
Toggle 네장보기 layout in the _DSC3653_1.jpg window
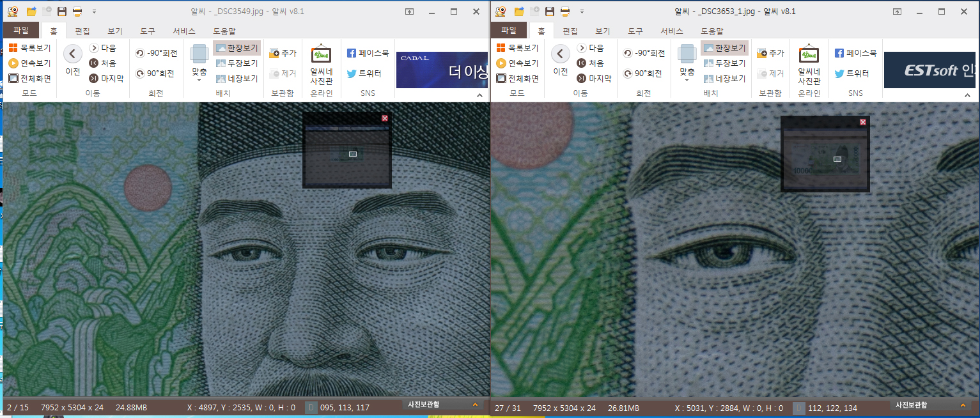coord(724,79)
